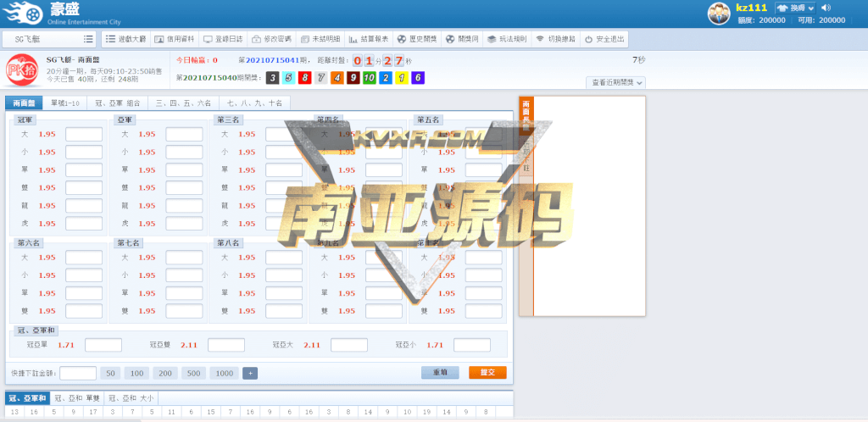868x422 pixels.
Task: Click the 第八名 大 bet input
Action: (x=284, y=257)
